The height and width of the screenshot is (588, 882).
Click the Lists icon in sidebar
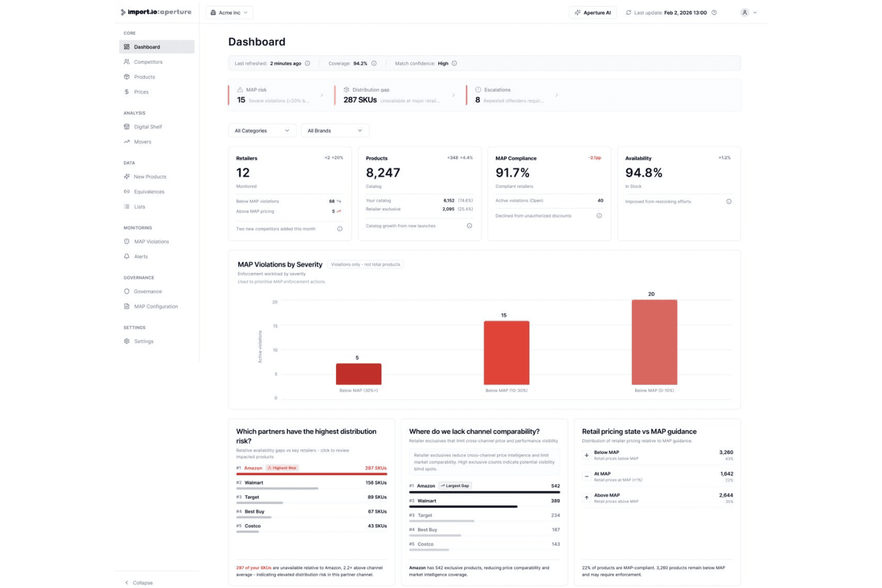click(126, 207)
